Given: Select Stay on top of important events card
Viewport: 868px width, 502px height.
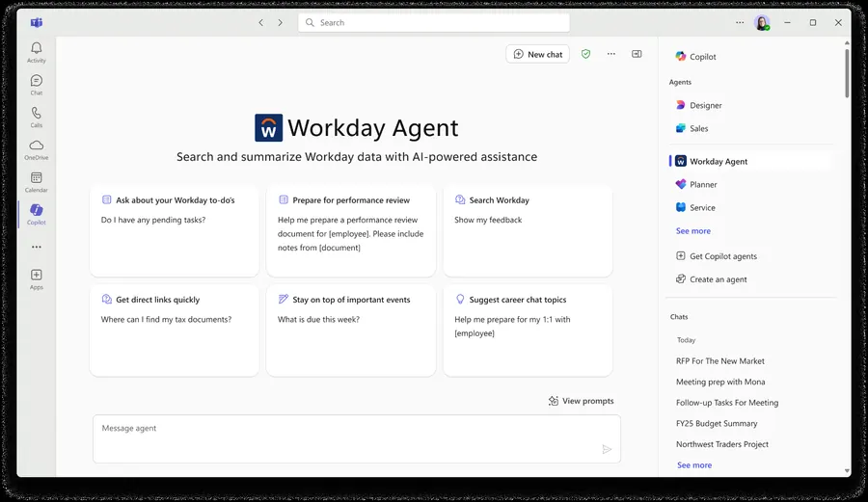Looking at the screenshot, I should (x=351, y=330).
